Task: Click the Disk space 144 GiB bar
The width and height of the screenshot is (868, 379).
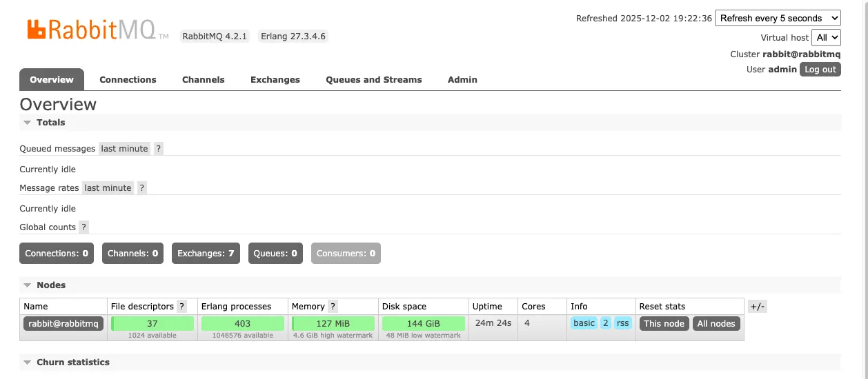Action: (x=424, y=324)
